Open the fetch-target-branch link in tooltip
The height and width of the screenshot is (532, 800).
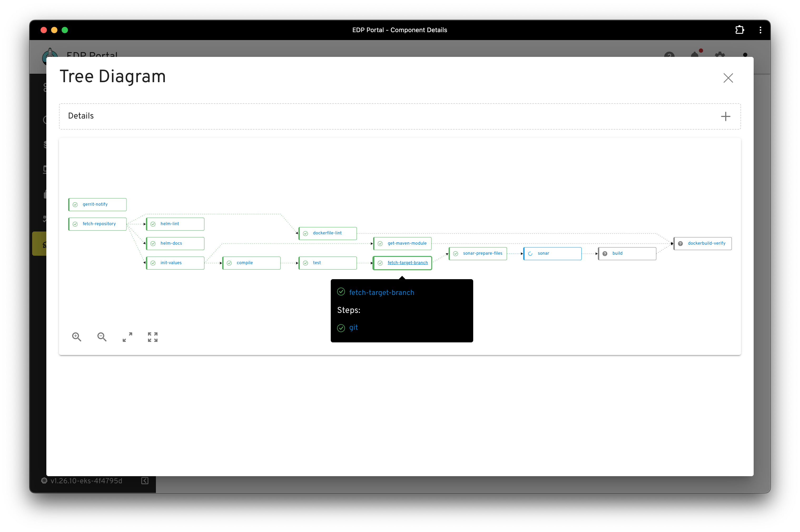381,292
